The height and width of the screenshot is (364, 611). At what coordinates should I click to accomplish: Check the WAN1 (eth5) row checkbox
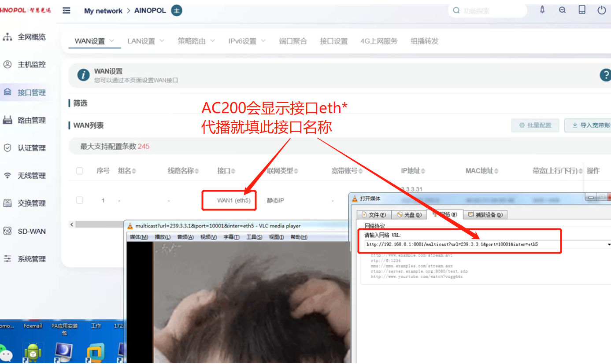point(80,200)
